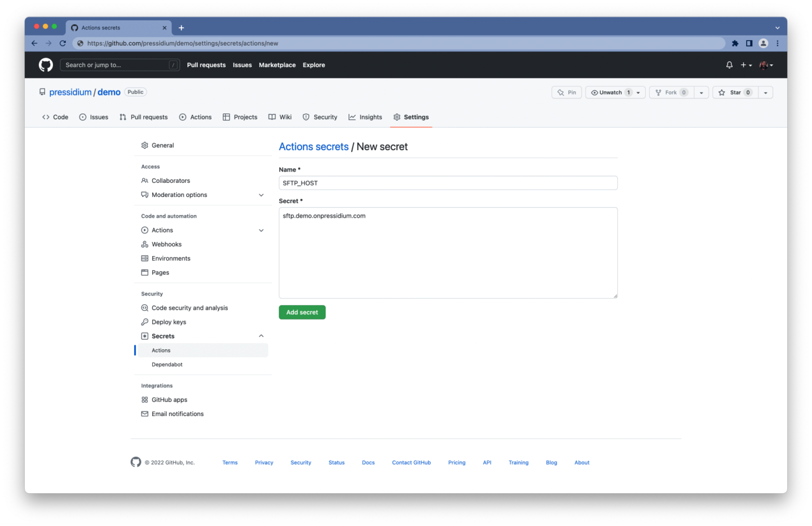Switch to the Code tab

55,117
